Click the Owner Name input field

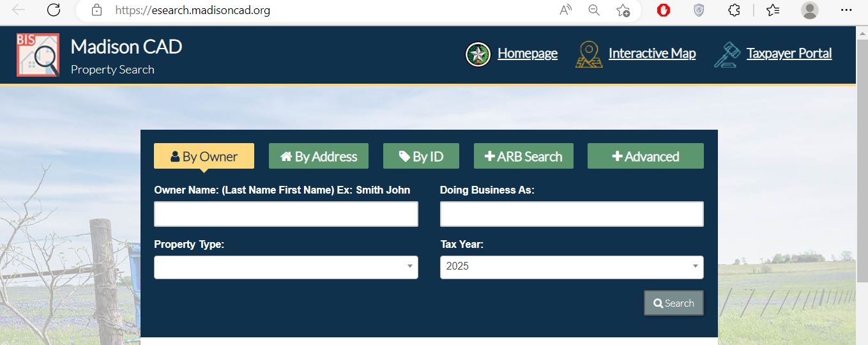(286, 214)
